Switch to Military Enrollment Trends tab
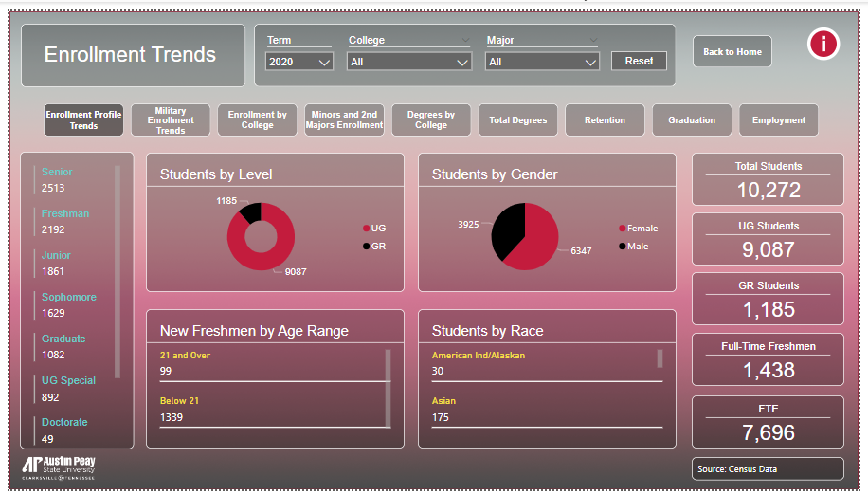This screenshot has height=495, width=868. pyautogui.click(x=171, y=120)
